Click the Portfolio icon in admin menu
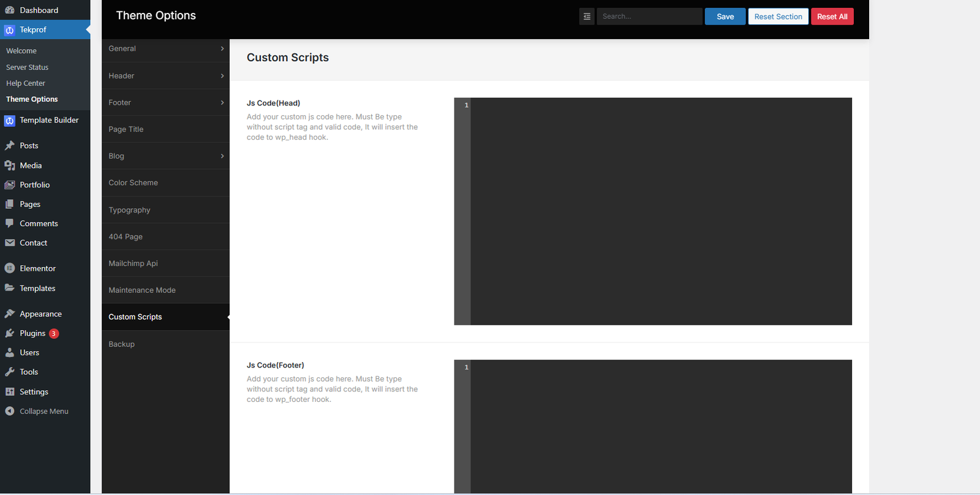Screen dimensions: 980x495 (x=10, y=185)
